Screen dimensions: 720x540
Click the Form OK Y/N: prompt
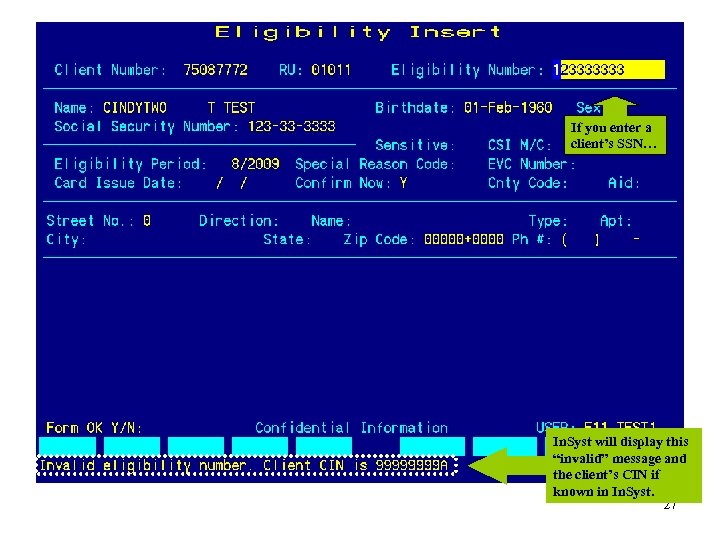point(94,428)
